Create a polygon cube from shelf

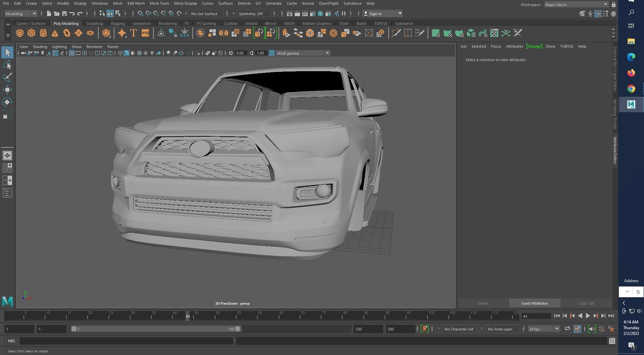point(32,33)
